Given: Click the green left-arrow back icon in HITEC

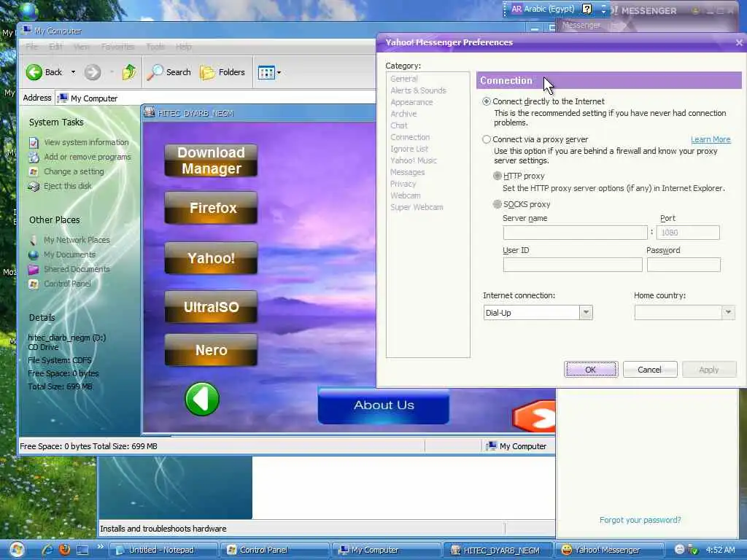Looking at the screenshot, I should click(202, 399).
